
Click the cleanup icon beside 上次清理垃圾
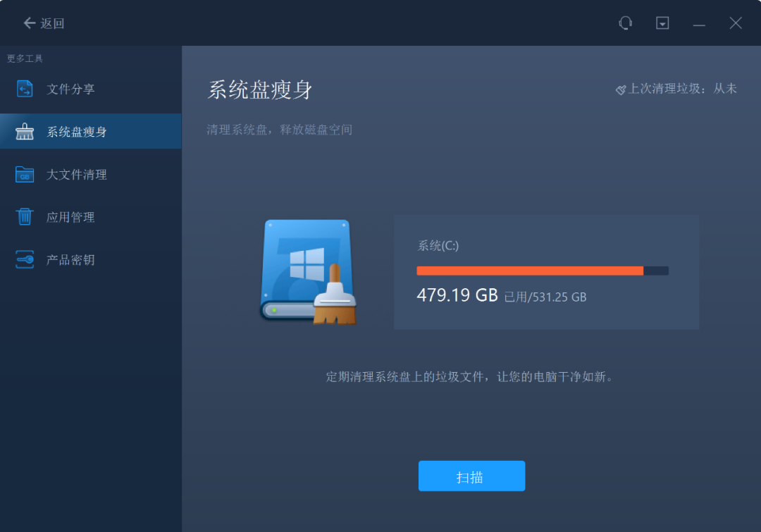tap(621, 89)
